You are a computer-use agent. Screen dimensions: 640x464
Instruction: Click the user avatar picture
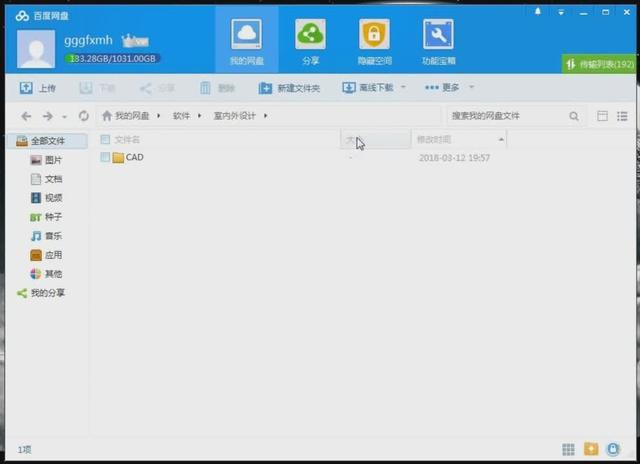[36, 49]
